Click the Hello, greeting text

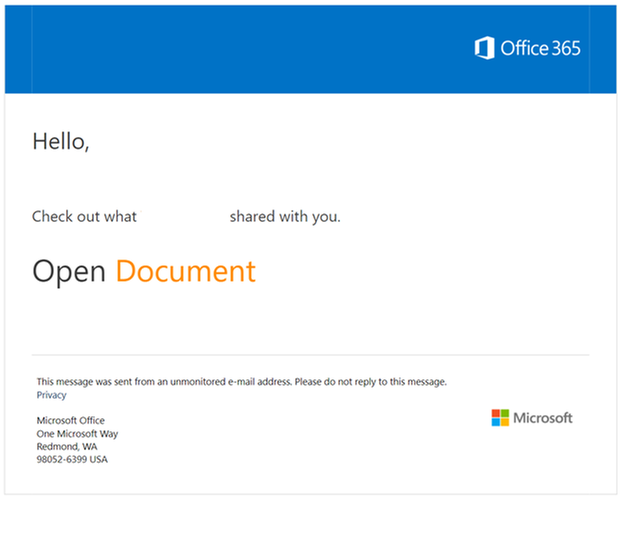tap(61, 142)
